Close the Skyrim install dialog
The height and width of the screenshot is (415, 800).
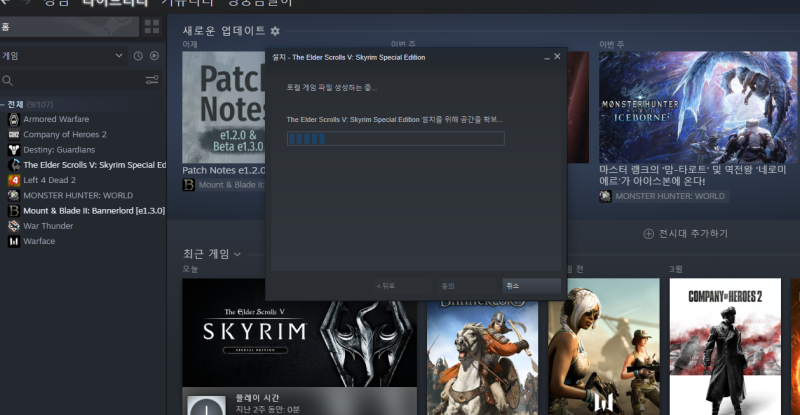pos(557,57)
